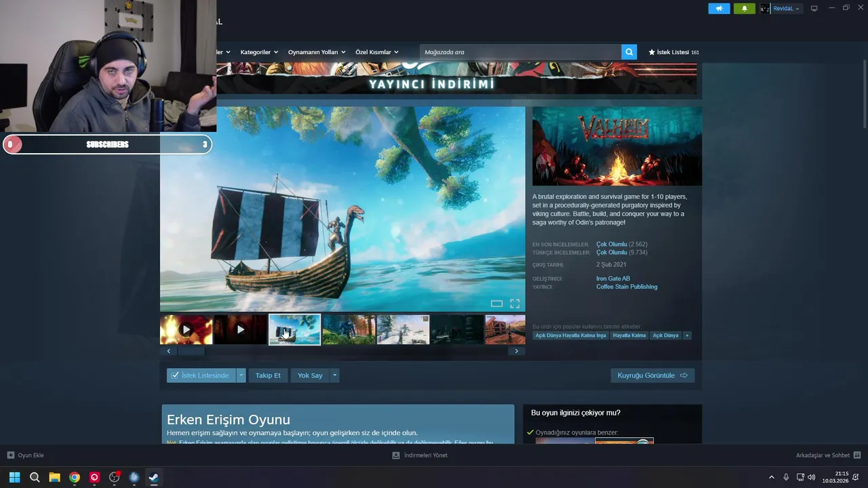Select the Hayatta Kalma tag

(x=629, y=335)
